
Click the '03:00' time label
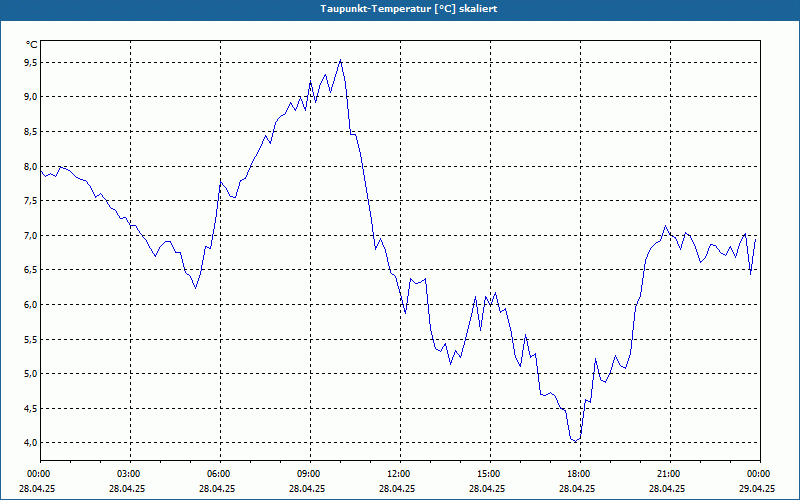point(131,474)
